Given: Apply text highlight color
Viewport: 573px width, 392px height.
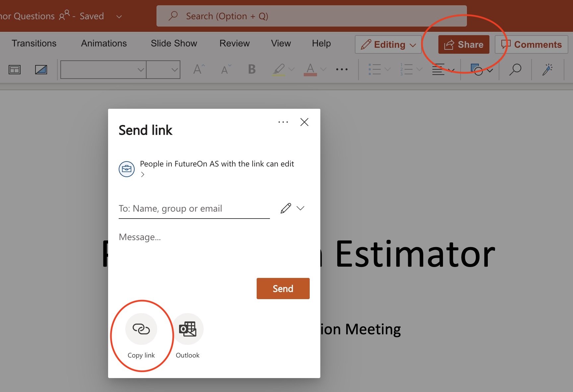Looking at the screenshot, I should 279,69.
